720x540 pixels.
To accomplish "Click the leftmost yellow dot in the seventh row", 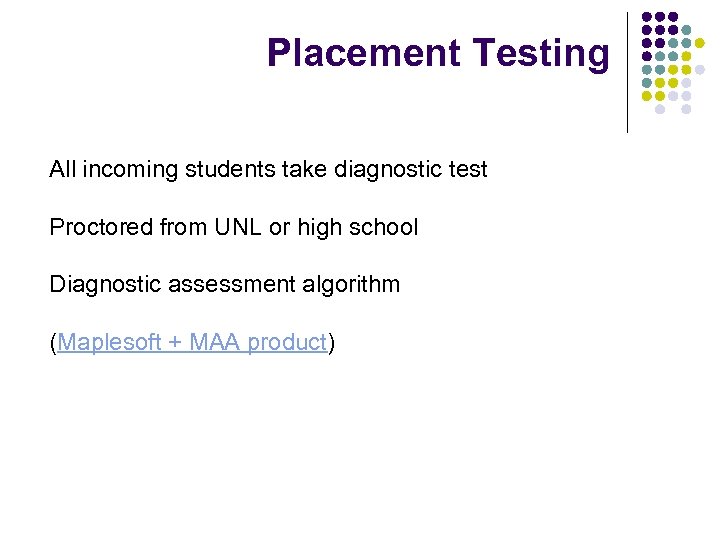I will 646,96.
